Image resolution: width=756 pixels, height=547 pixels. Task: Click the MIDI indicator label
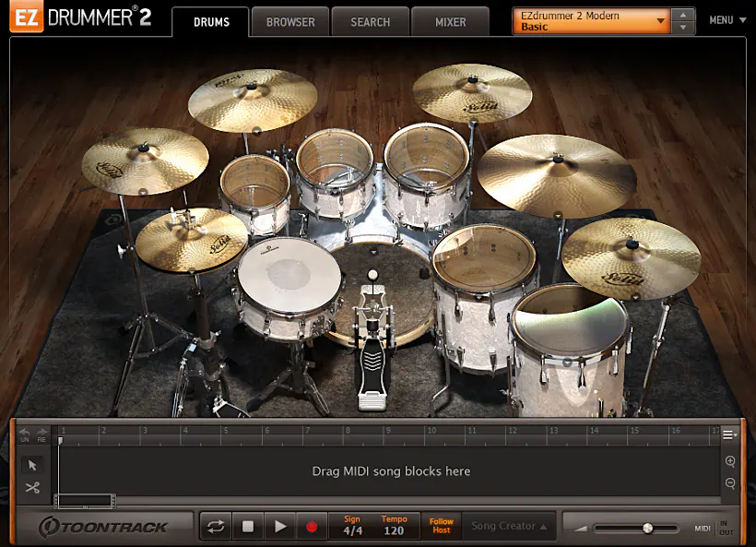coord(703,529)
